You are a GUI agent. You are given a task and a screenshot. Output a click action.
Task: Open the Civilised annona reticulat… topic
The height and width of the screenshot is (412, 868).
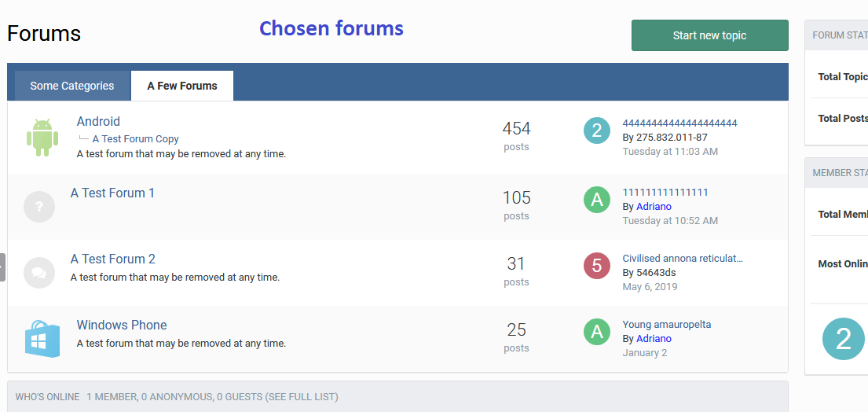tap(683, 258)
